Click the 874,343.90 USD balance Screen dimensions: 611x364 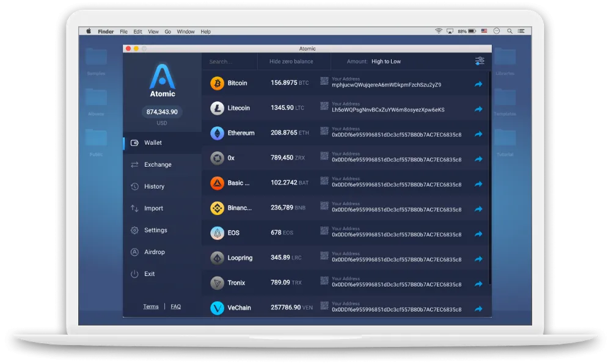pos(162,112)
